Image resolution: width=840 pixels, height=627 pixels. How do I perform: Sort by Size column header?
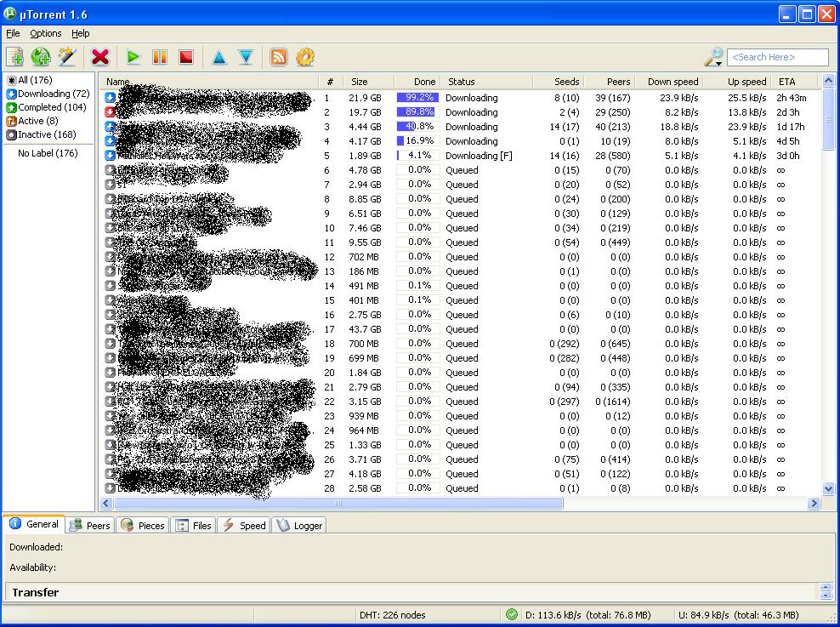click(369, 82)
